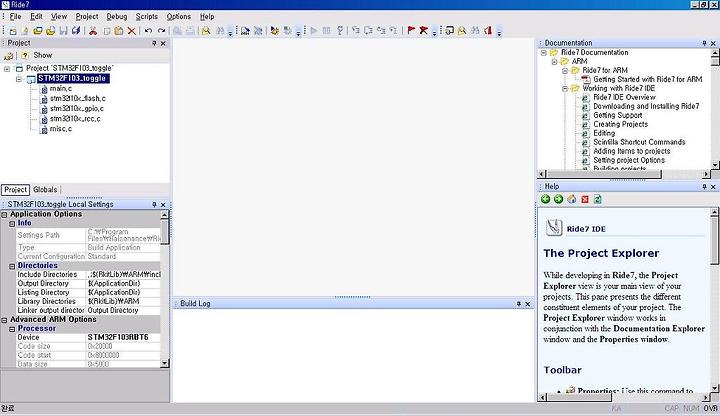720x416 pixels.
Task: Close the Documentation panel
Action: click(713, 43)
